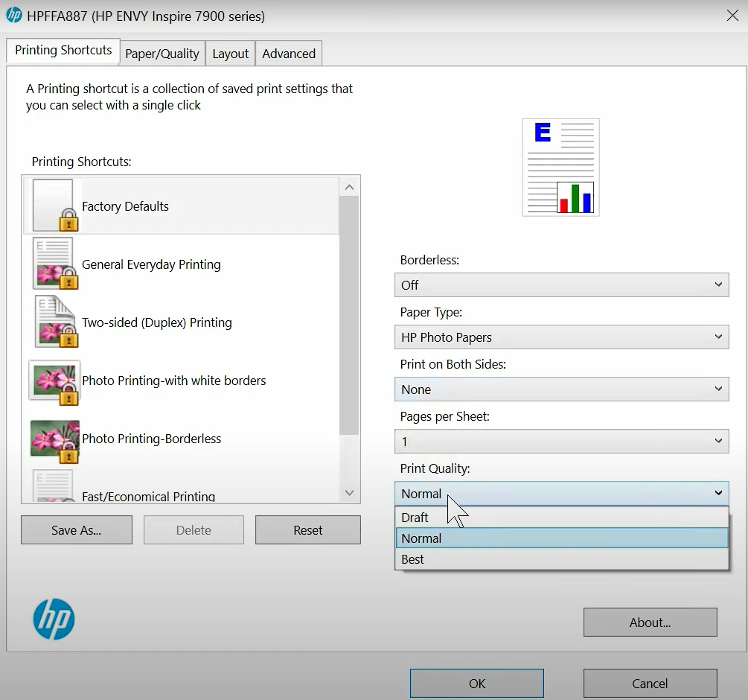Screen dimensions: 748x700
Task: Switch to the Advanced tab
Action: (289, 54)
